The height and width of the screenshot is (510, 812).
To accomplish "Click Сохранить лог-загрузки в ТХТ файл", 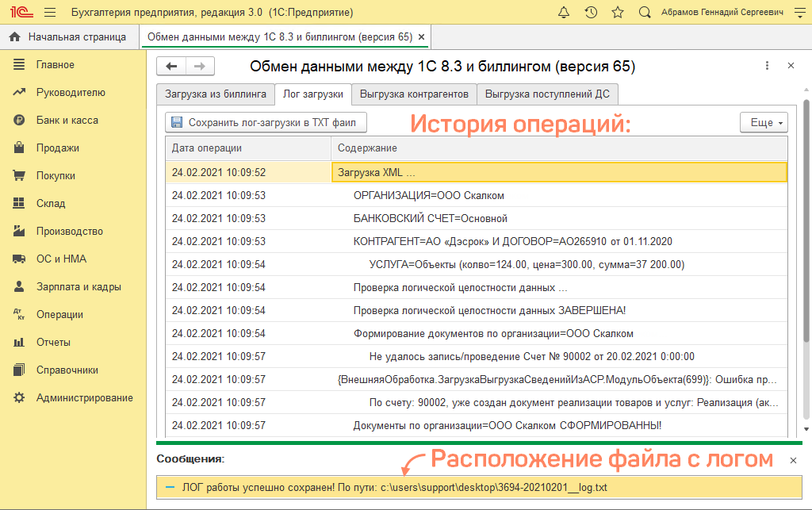I will (266, 123).
